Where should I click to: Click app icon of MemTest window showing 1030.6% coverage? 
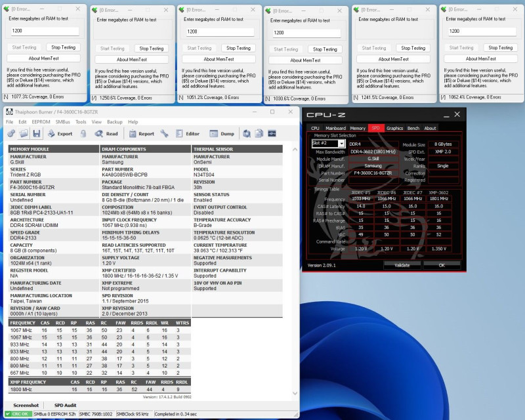(x=268, y=10)
